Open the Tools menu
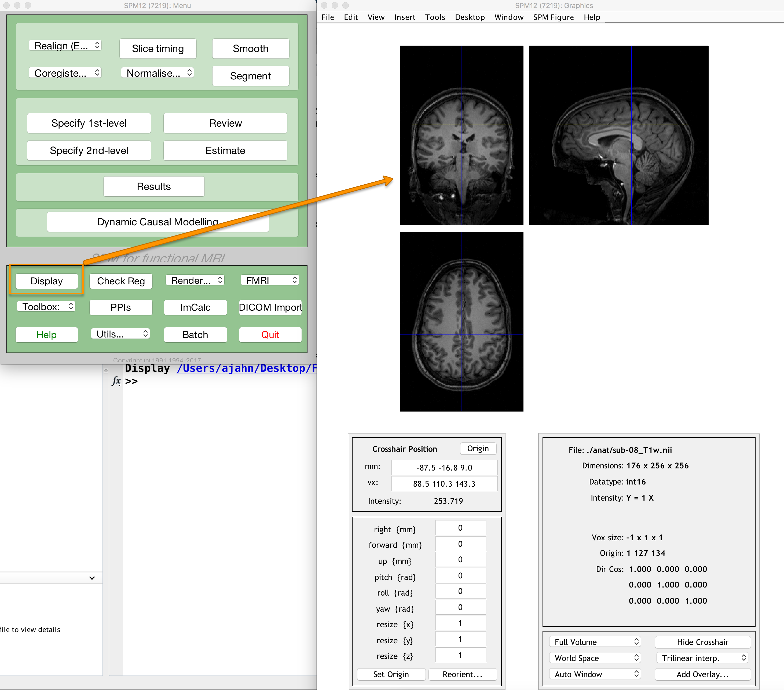 [435, 17]
